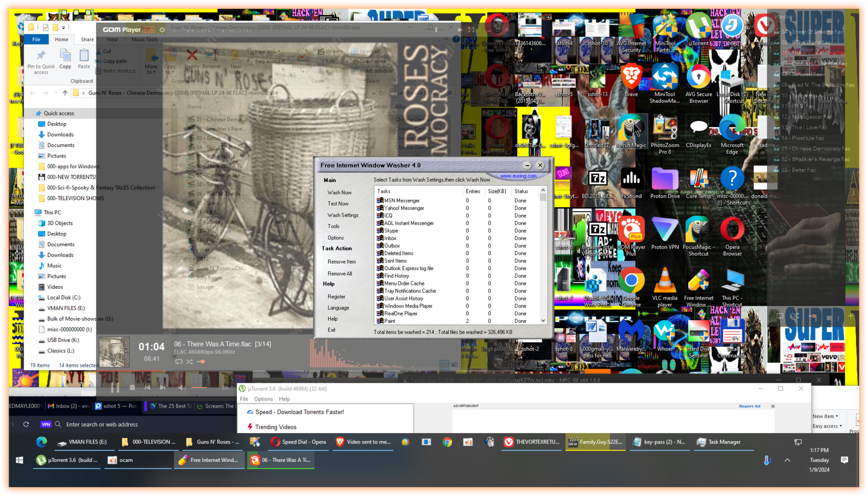Open Language option in Window Washer
This screenshot has height=496, width=868.
coord(339,308)
